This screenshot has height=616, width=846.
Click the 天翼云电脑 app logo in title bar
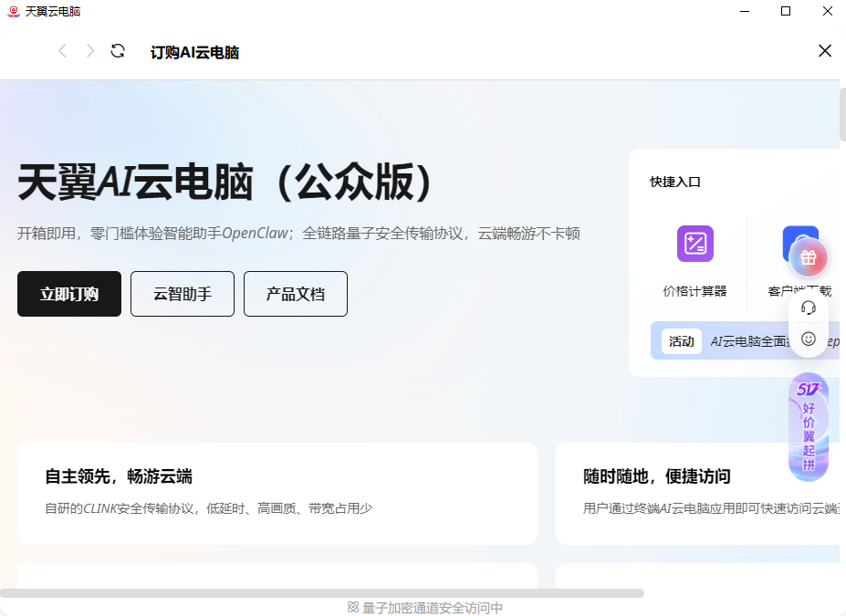coord(14,11)
